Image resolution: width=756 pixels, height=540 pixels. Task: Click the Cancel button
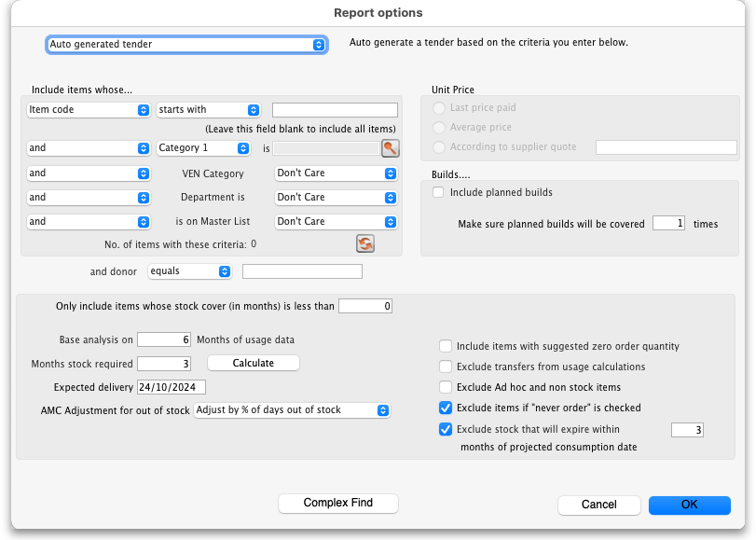598,505
